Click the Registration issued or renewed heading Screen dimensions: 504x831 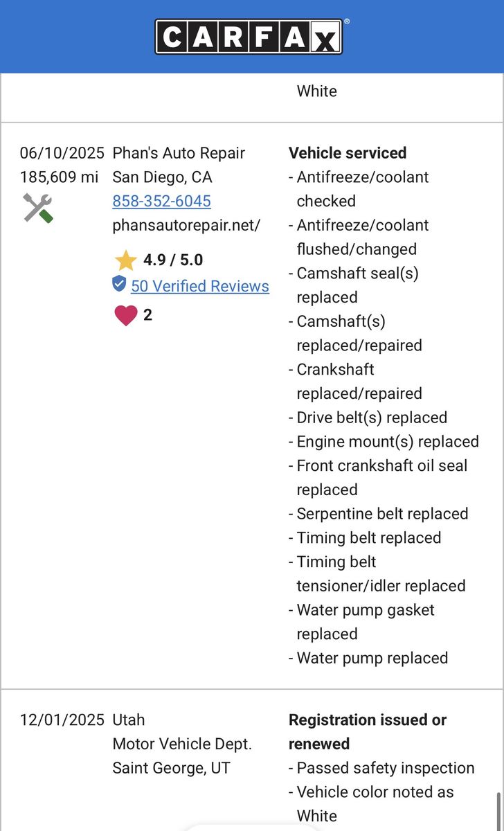click(x=368, y=732)
